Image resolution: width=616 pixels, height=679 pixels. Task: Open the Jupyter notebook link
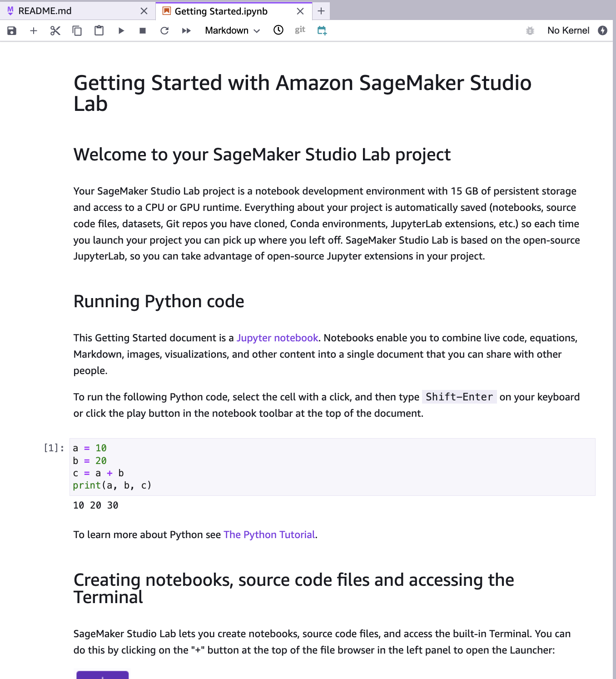(x=277, y=338)
